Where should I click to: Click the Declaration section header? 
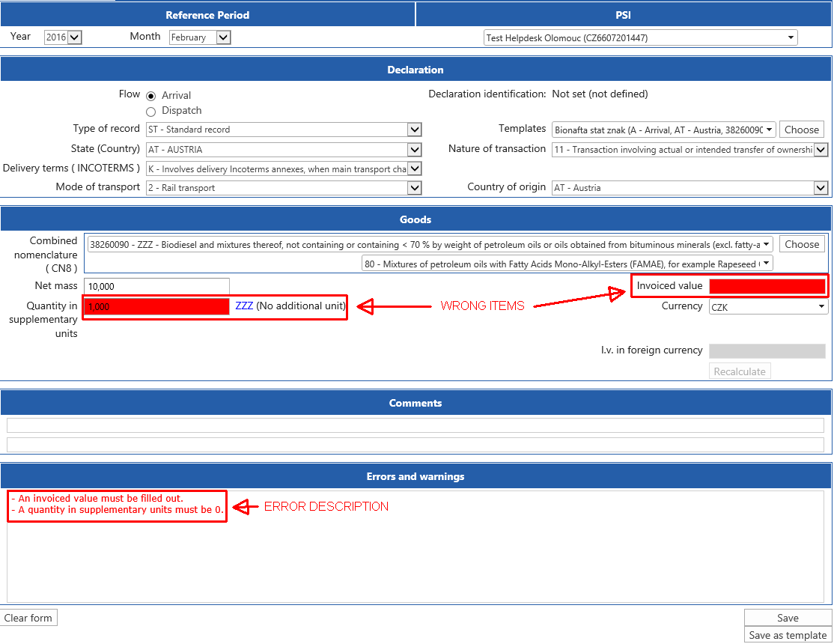pos(416,70)
